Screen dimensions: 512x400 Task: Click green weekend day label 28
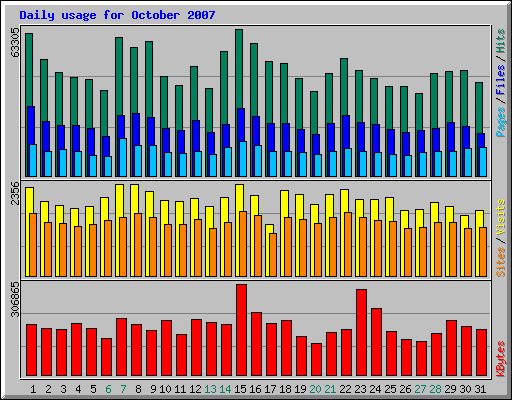pos(435,389)
